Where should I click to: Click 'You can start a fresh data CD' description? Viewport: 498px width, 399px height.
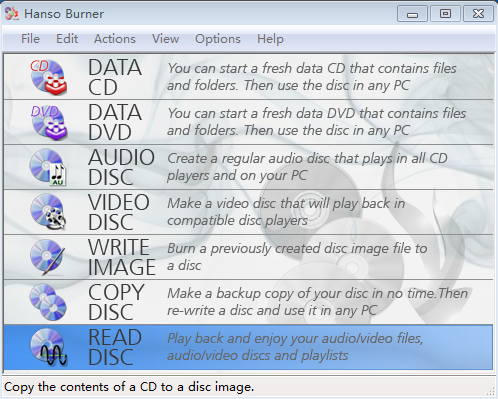(x=312, y=77)
